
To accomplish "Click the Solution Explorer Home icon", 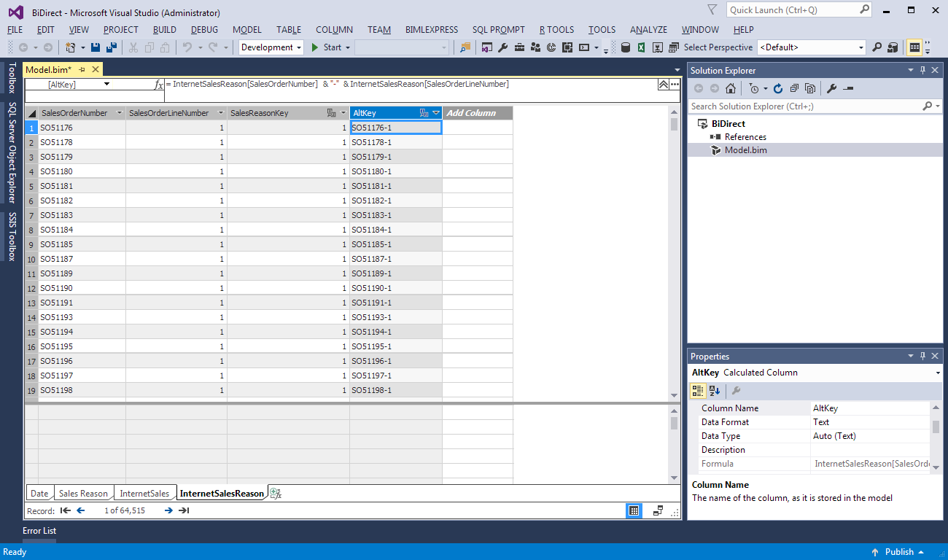I will (x=730, y=88).
